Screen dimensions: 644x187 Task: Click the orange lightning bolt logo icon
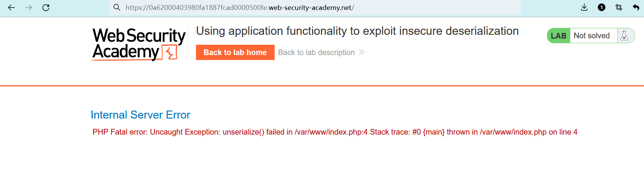coord(170,52)
